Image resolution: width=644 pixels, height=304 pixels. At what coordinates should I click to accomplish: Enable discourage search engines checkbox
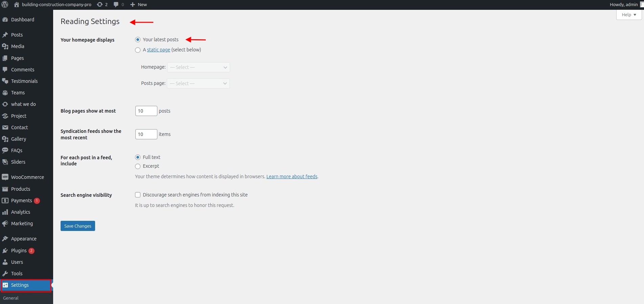coord(138,195)
